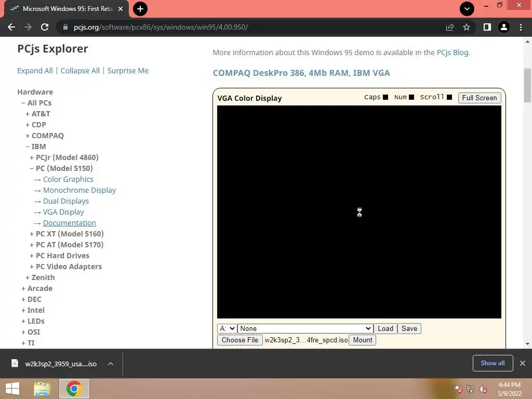532x399 pixels.
Task: Collapse PC (Model 5150) node
Action: 61,168
